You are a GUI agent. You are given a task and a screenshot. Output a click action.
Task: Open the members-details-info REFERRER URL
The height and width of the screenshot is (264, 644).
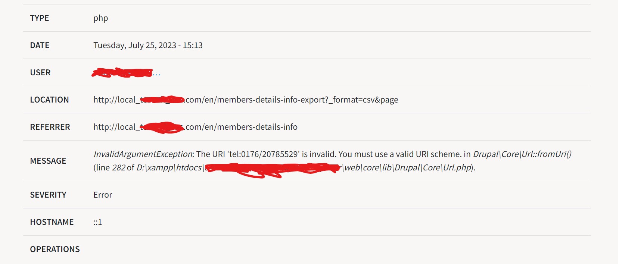click(x=195, y=127)
